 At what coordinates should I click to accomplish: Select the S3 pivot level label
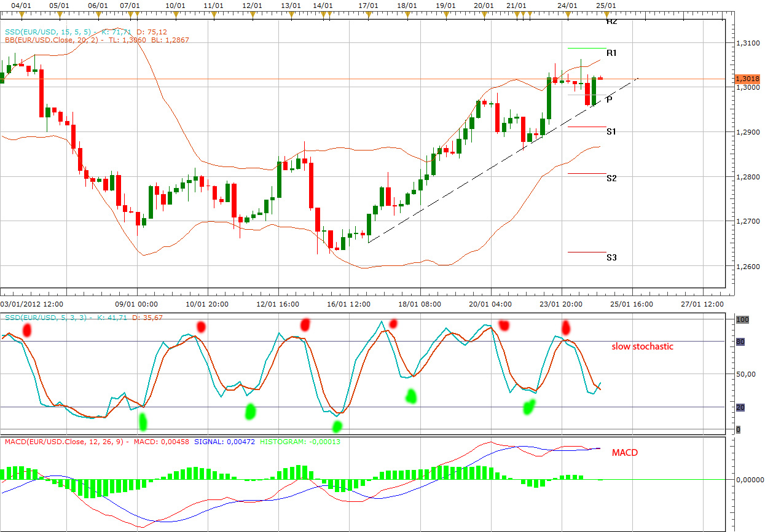611,257
